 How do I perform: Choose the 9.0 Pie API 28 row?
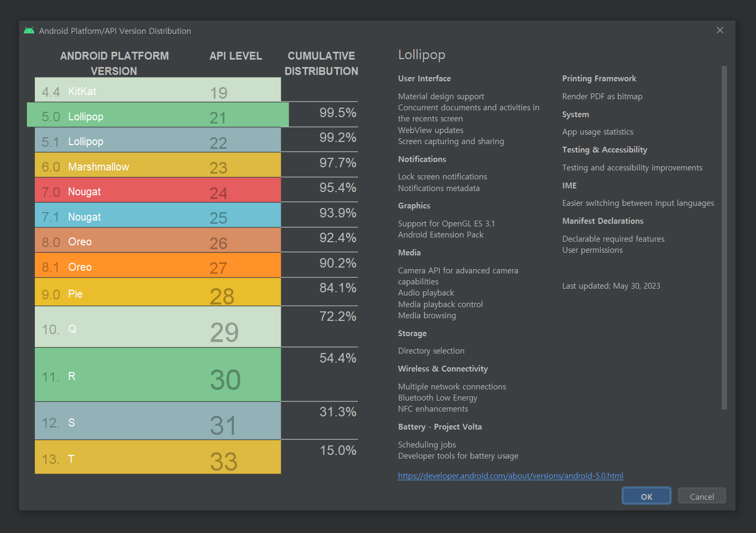point(158,292)
